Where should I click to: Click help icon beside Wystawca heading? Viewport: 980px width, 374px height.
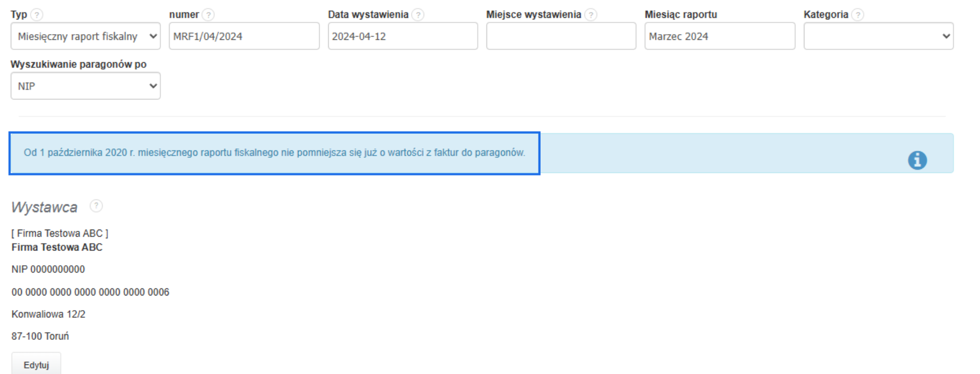96,206
